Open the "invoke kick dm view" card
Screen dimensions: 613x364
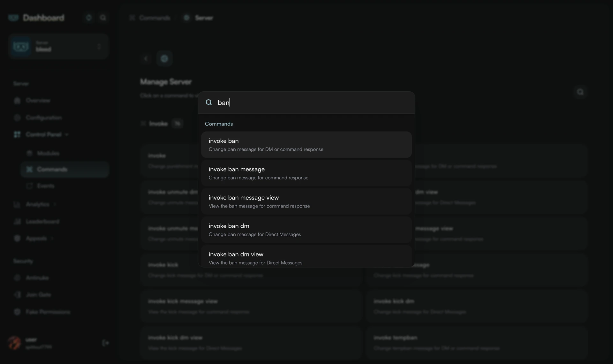(251, 343)
